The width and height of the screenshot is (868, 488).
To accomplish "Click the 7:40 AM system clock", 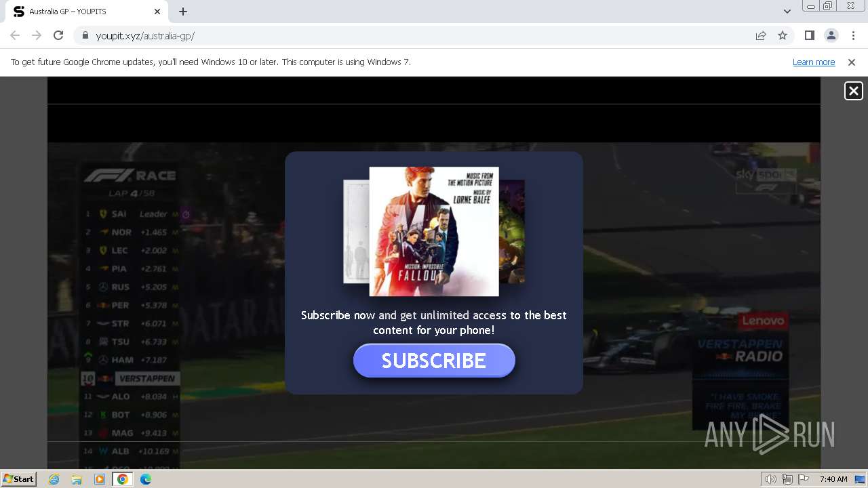I will pyautogui.click(x=833, y=479).
